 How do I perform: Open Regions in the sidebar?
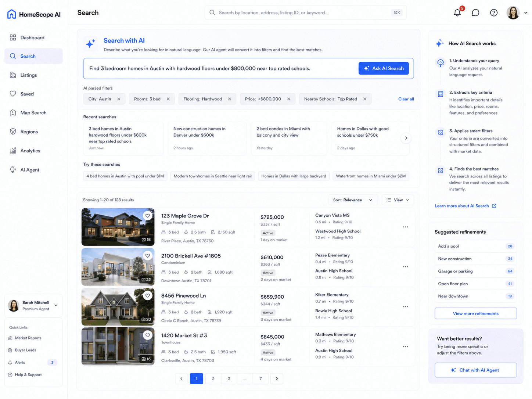(x=33, y=132)
